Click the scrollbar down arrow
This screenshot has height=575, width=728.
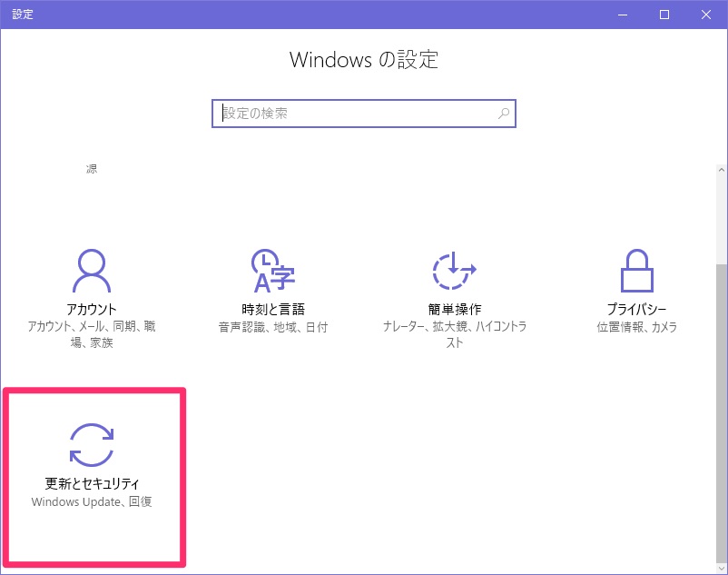click(x=721, y=568)
